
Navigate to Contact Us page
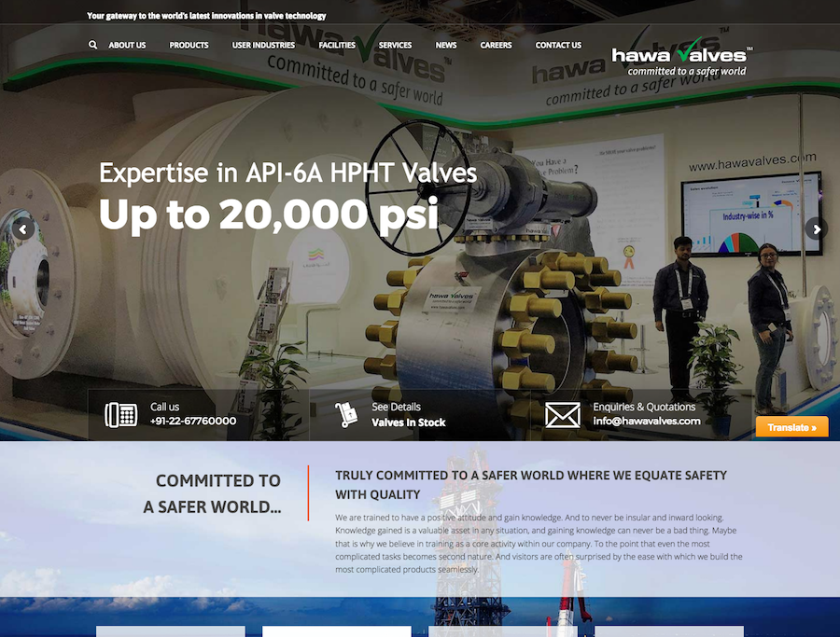tap(558, 45)
